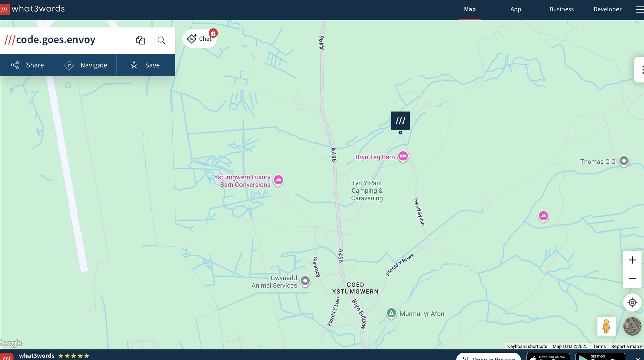The width and height of the screenshot is (644, 360).
Task: Click the search magnifier icon
Action: coord(161,40)
